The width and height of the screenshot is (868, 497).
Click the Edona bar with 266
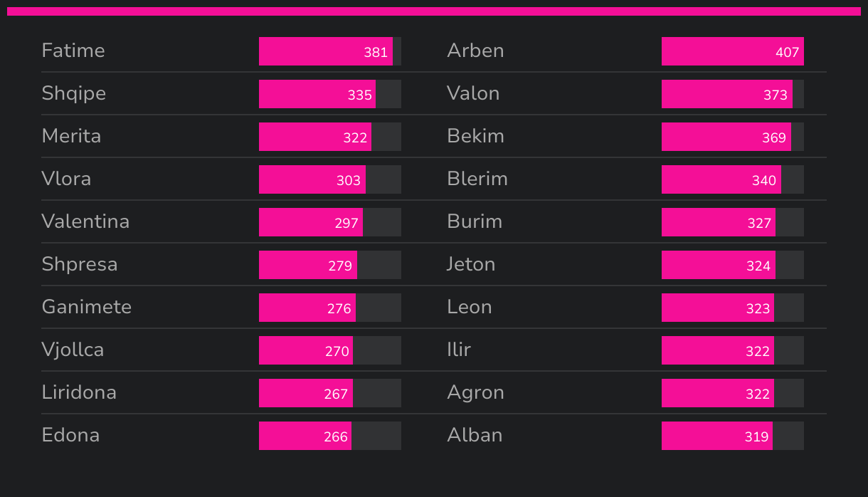point(305,436)
